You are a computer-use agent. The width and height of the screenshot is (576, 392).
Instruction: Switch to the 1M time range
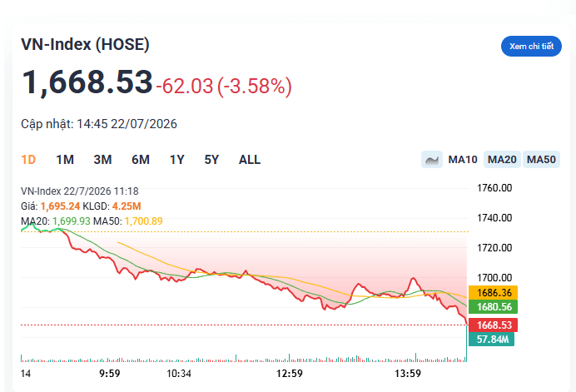(x=65, y=160)
